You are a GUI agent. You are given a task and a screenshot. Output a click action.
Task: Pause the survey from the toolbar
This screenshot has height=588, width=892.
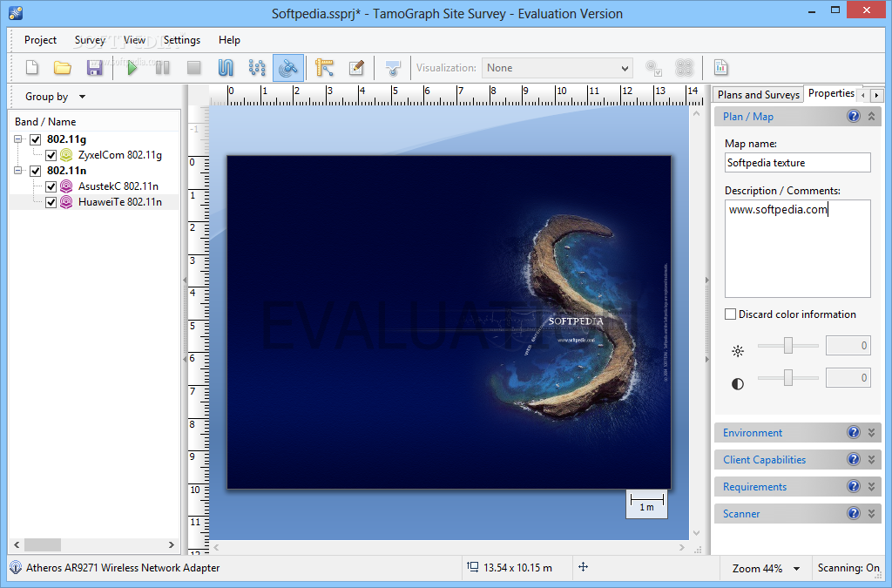pyautogui.click(x=163, y=68)
